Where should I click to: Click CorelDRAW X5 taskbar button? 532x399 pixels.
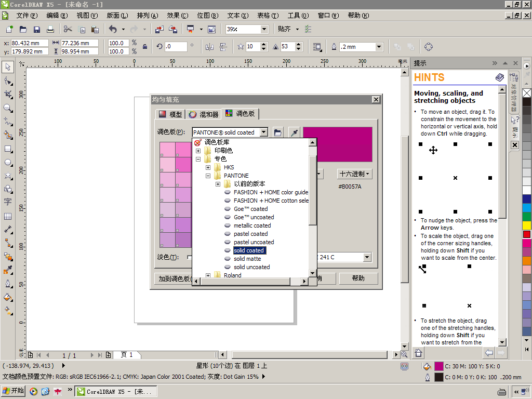click(115, 392)
